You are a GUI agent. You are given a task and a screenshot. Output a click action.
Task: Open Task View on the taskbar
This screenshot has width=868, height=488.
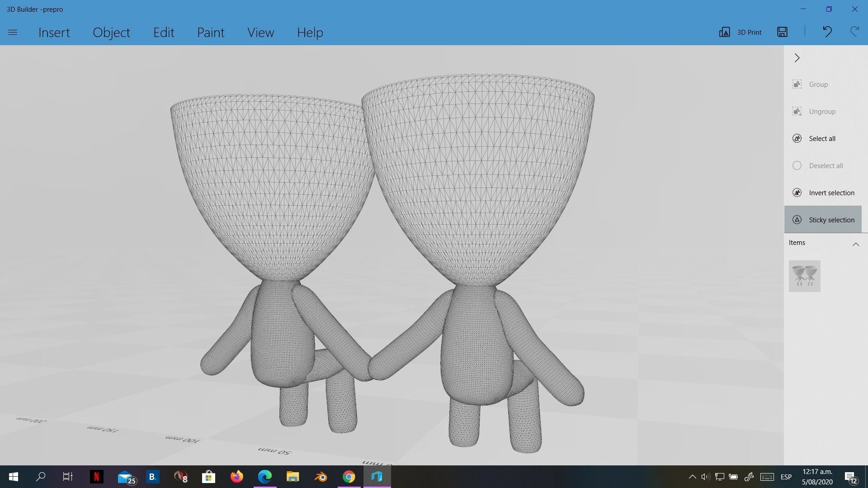click(68, 477)
